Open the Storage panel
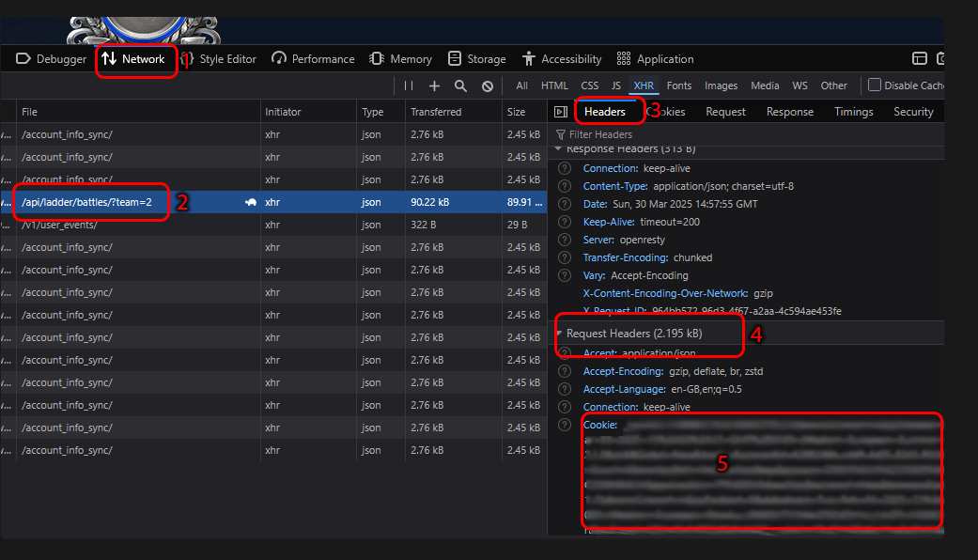The image size is (978, 560). click(x=477, y=58)
